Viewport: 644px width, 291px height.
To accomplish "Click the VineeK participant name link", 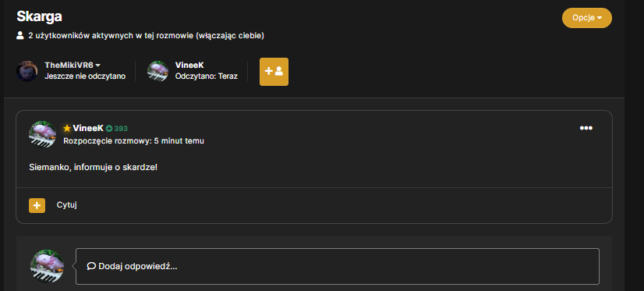I will 189,66.
